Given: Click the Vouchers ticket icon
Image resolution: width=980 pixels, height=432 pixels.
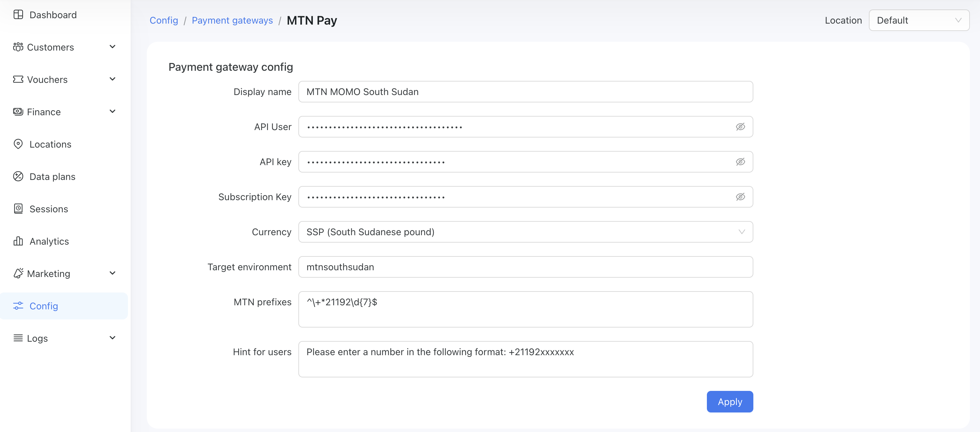Looking at the screenshot, I should pos(18,79).
